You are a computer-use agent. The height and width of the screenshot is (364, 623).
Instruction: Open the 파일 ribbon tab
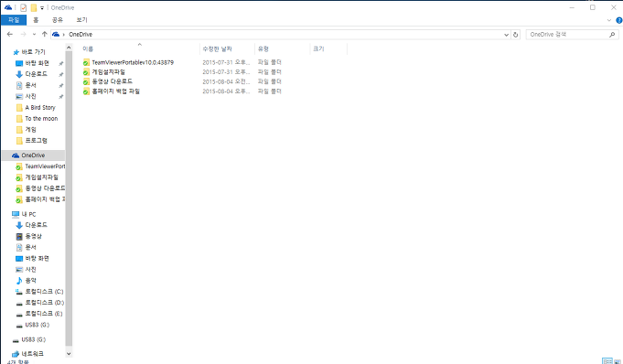click(x=14, y=20)
